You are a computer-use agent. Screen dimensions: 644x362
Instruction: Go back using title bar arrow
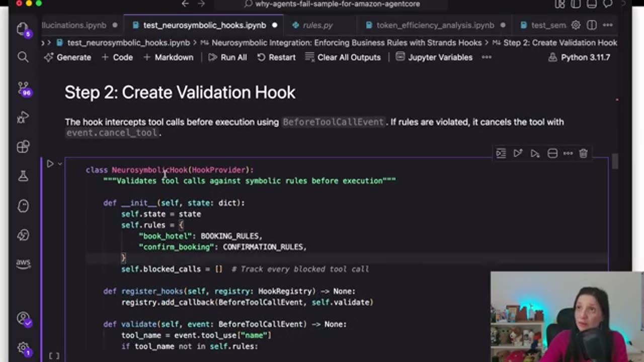185,4
